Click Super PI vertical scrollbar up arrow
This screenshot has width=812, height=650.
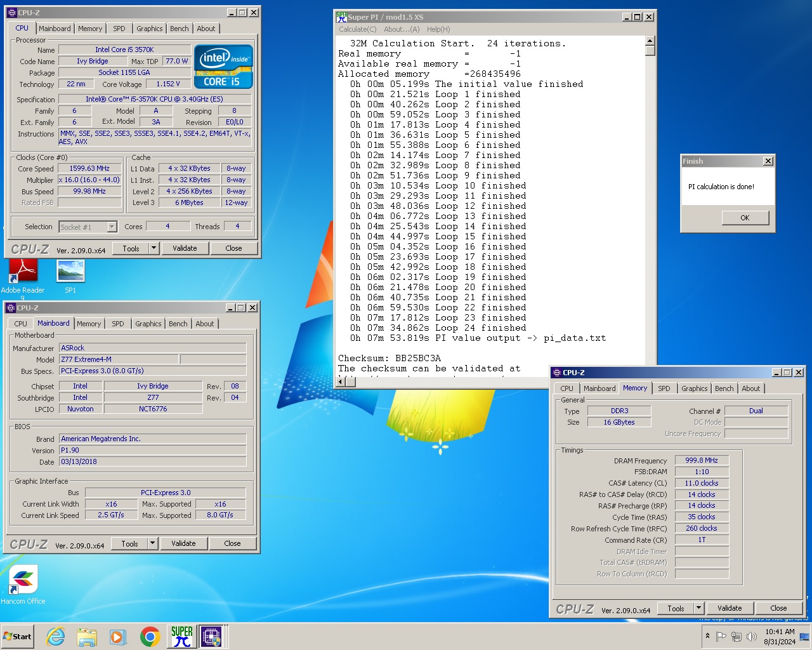[x=650, y=41]
